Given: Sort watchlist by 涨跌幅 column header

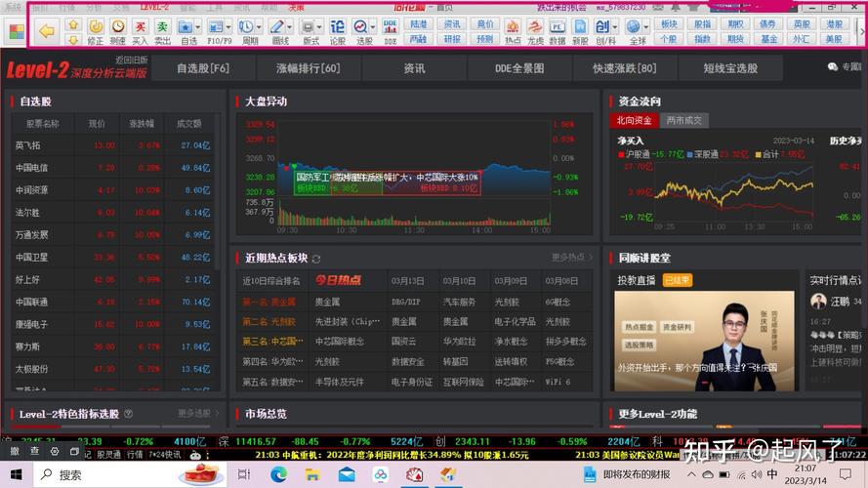Looking at the screenshot, I should (x=142, y=124).
